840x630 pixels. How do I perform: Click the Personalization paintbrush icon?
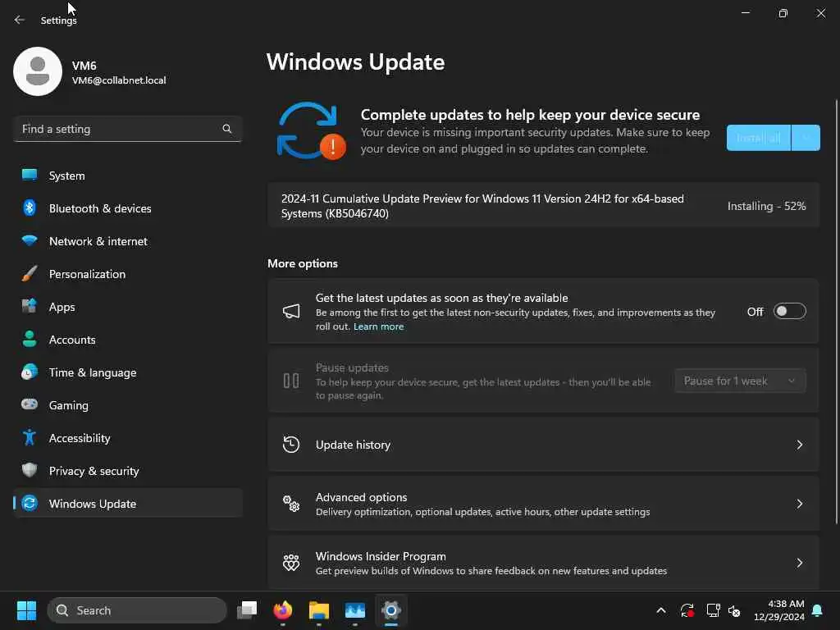[x=30, y=274]
